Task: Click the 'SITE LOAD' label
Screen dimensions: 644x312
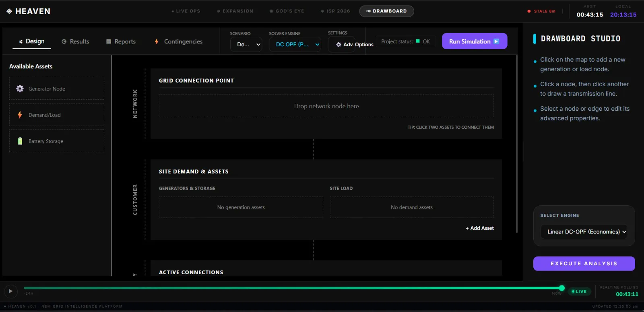Action: tap(341, 188)
